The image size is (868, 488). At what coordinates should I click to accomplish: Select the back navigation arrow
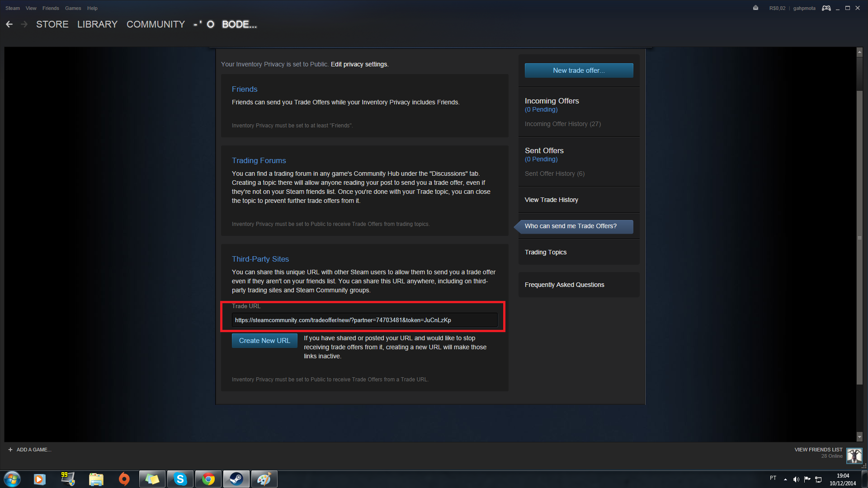click(x=9, y=24)
